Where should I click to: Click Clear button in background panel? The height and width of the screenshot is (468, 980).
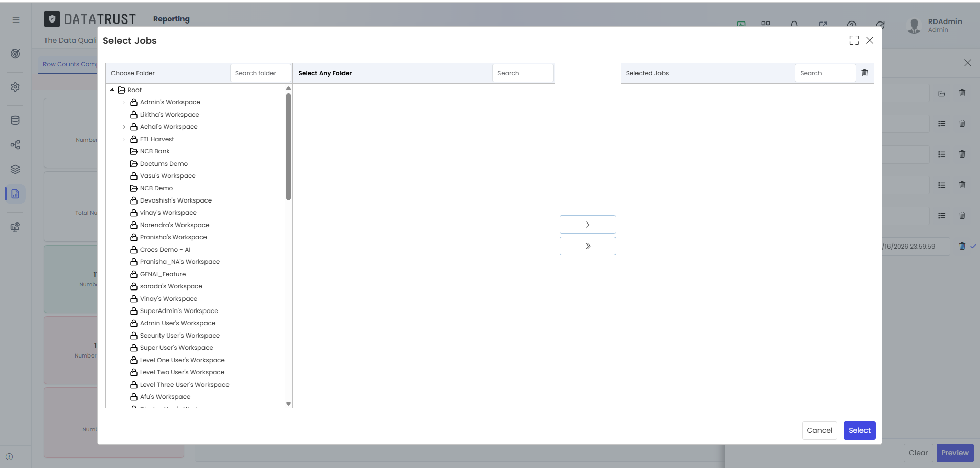click(x=918, y=453)
